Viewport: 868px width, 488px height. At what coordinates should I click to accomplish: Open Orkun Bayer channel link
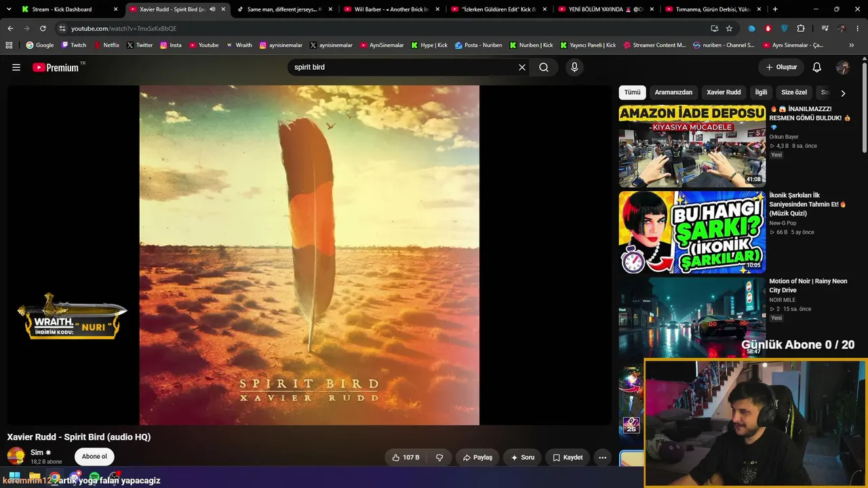pos(784,137)
